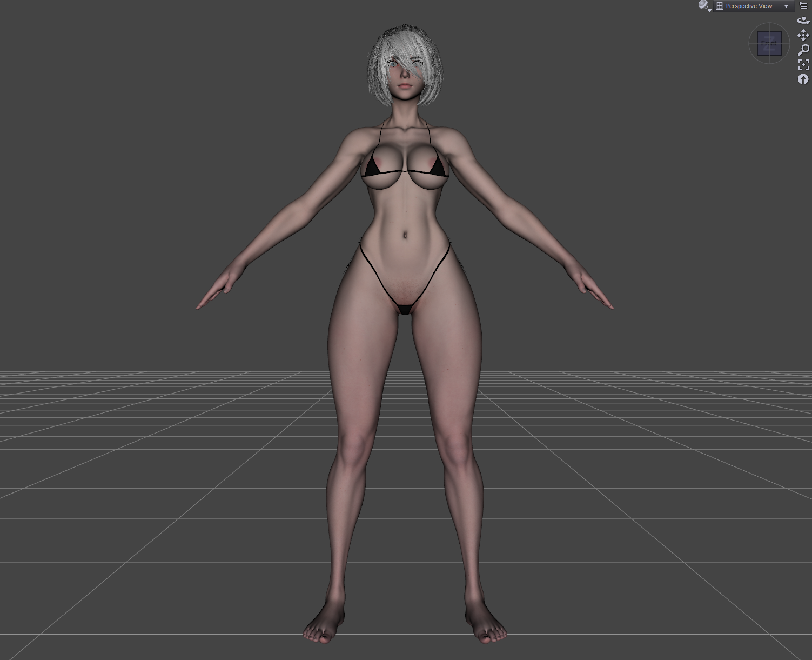Reset the camera view with the up-arrow icon

point(803,79)
